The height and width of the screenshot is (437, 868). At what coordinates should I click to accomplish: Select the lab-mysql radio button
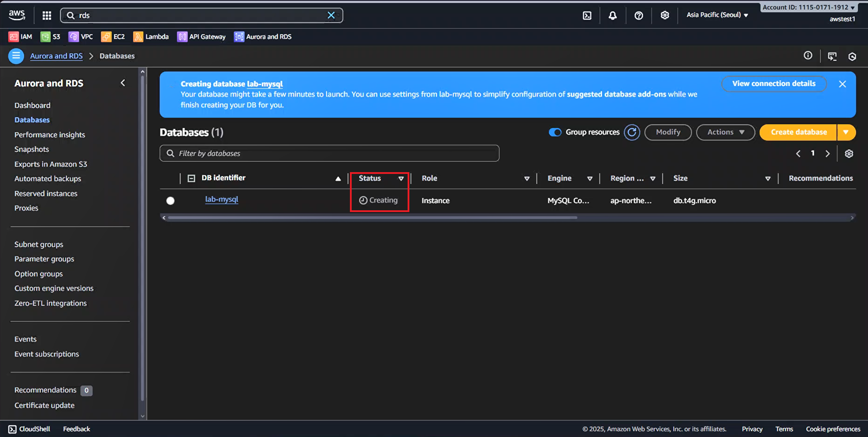click(170, 200)
